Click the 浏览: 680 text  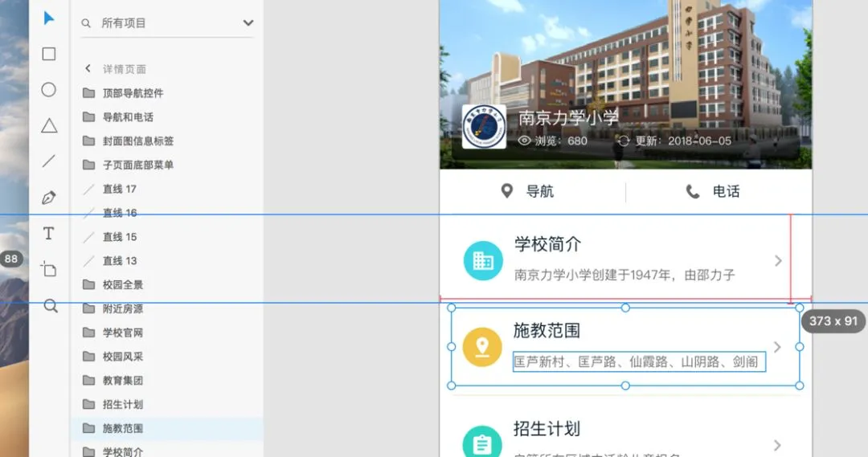[x=561, y=141]
